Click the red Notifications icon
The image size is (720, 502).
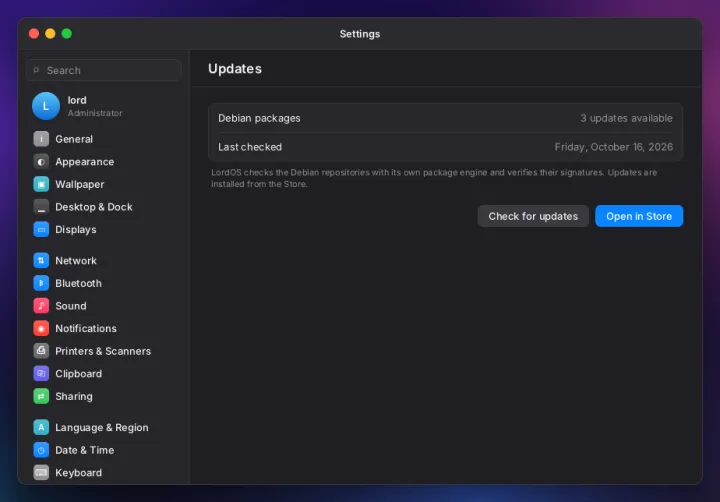tap(41, 328)
